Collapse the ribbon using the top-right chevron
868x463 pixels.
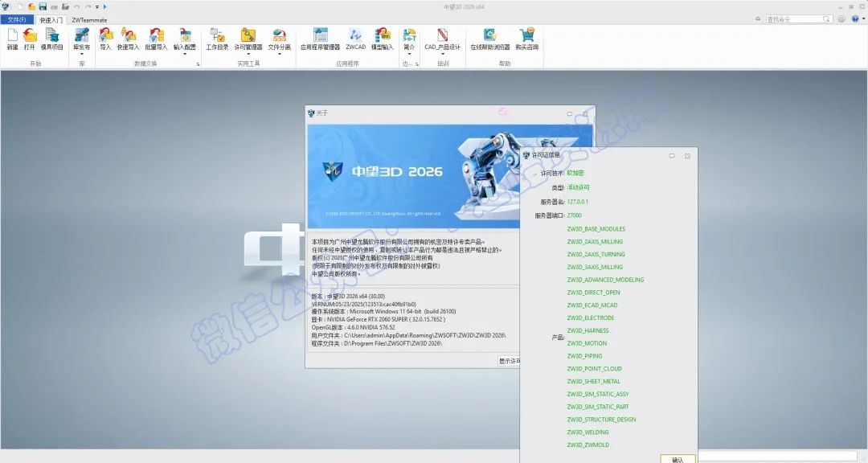[758, 18]
